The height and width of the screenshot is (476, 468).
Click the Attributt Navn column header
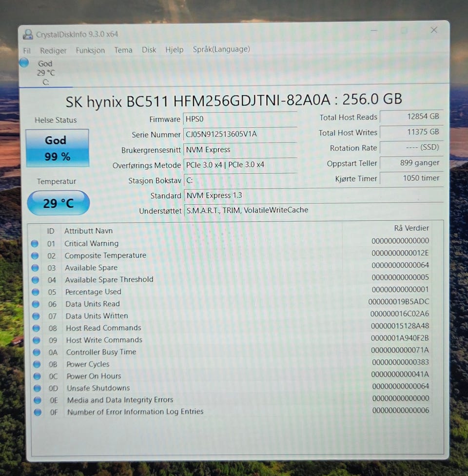point(88,231)
